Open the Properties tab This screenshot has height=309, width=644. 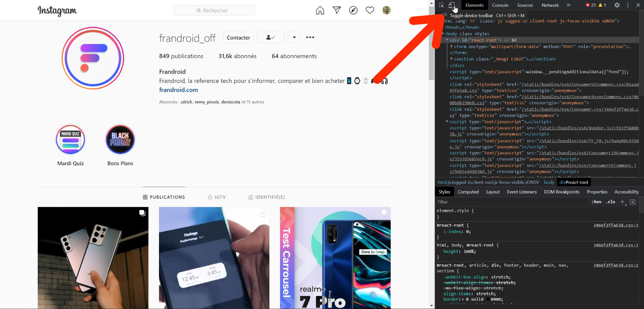[x=597, y=192]
